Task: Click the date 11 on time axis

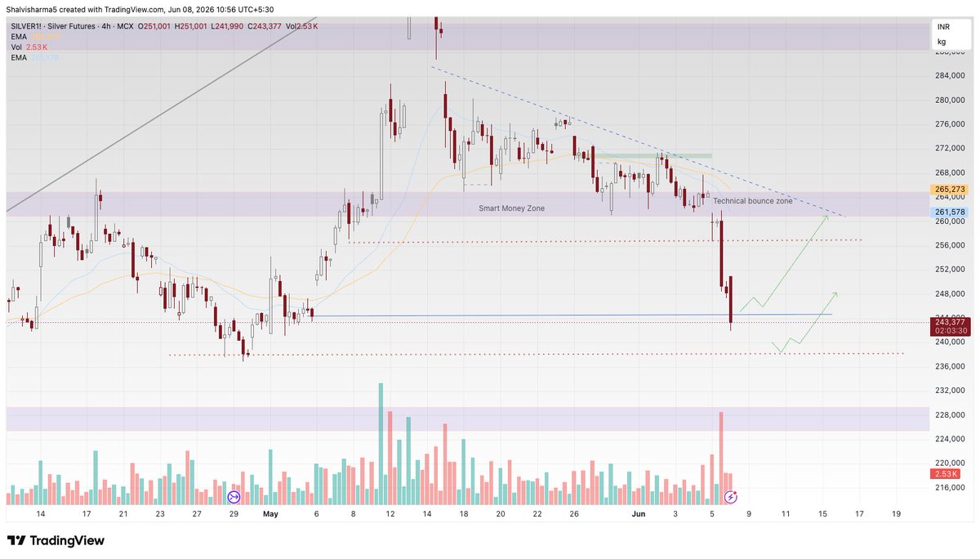Action: point(786,514)
